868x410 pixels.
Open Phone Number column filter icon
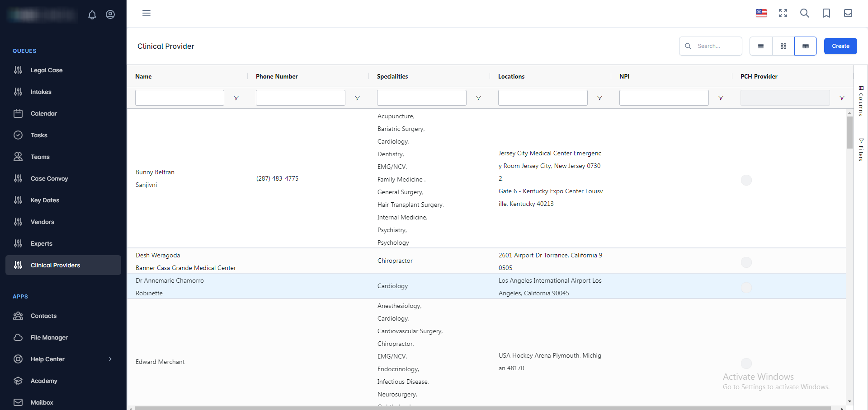click(x=357, y=98)
